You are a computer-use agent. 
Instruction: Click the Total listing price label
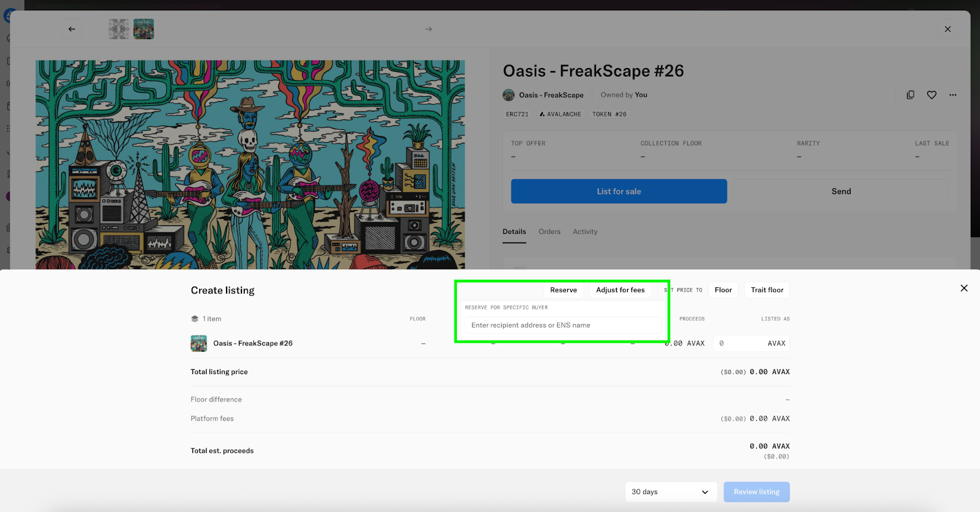(x=219, y=372)
